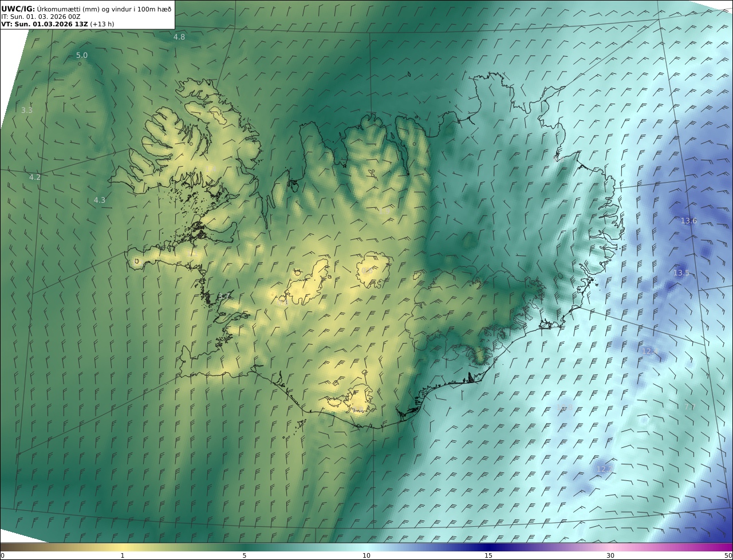Click the "4.8" precipitation value label
Viewport: 733px width, 560px height.
click(x=179, y=37)
